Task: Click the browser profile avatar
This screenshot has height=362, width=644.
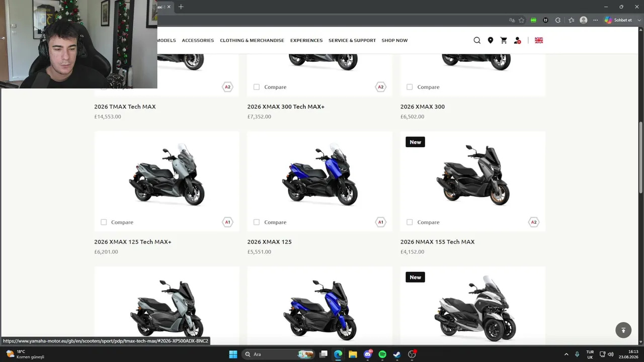Action: click(x=584, y=20)
